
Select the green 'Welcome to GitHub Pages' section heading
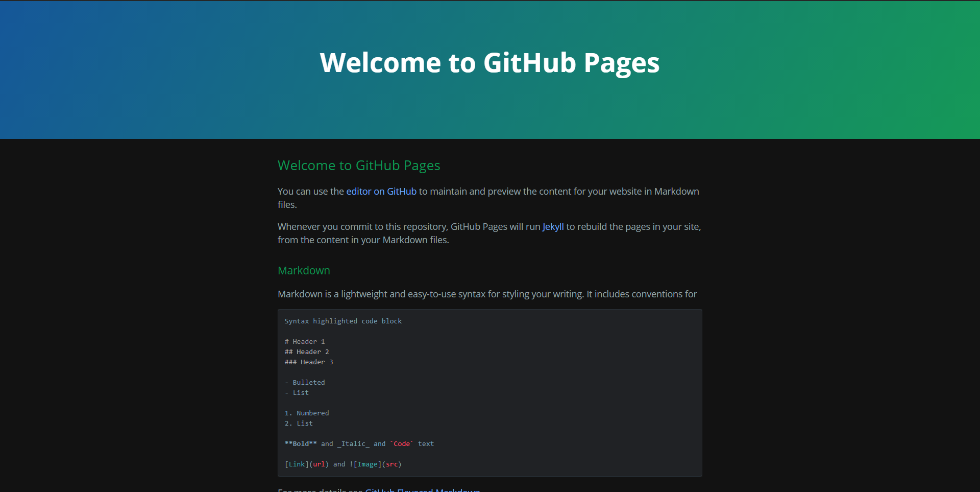(358, 166)
